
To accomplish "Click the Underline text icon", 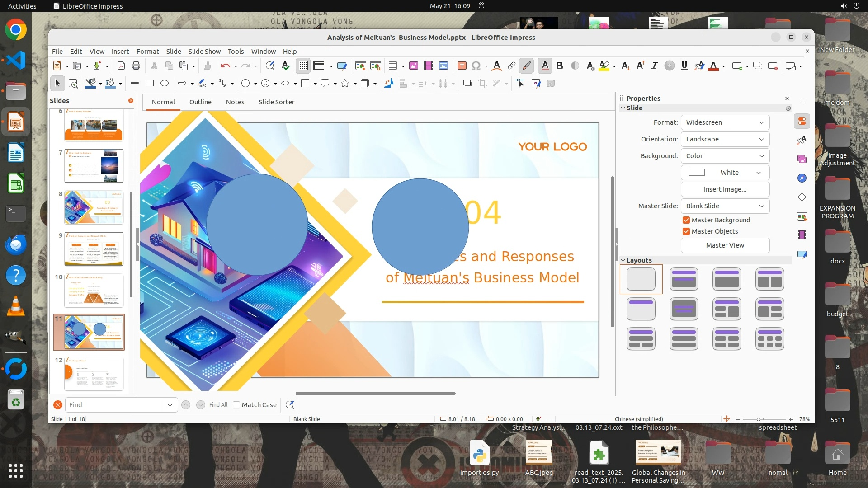I will pos(684,66).
